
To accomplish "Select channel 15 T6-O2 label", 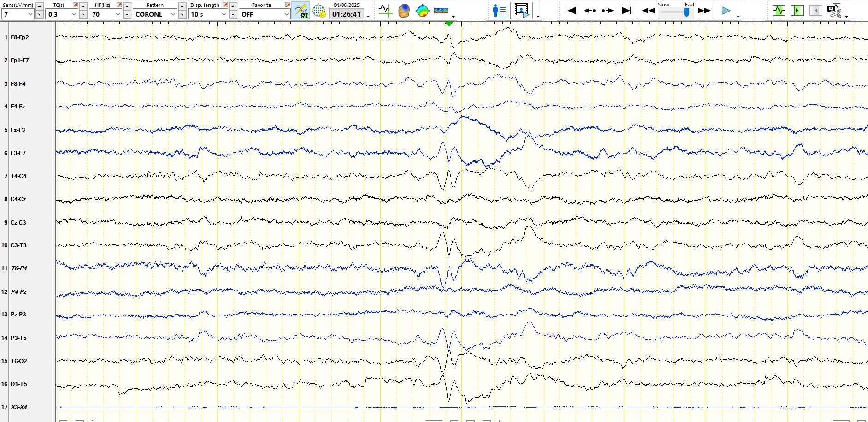I will (19, 361).
